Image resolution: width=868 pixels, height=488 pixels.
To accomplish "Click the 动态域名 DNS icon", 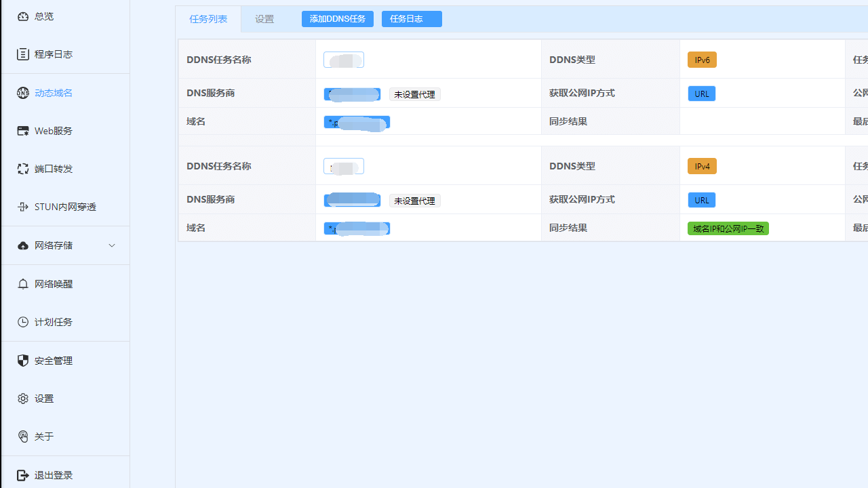I will (23, 93).
